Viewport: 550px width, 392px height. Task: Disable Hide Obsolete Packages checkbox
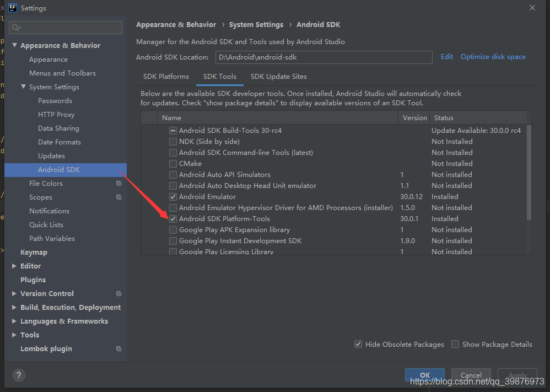pyautogui.click(x=358, y=344)
